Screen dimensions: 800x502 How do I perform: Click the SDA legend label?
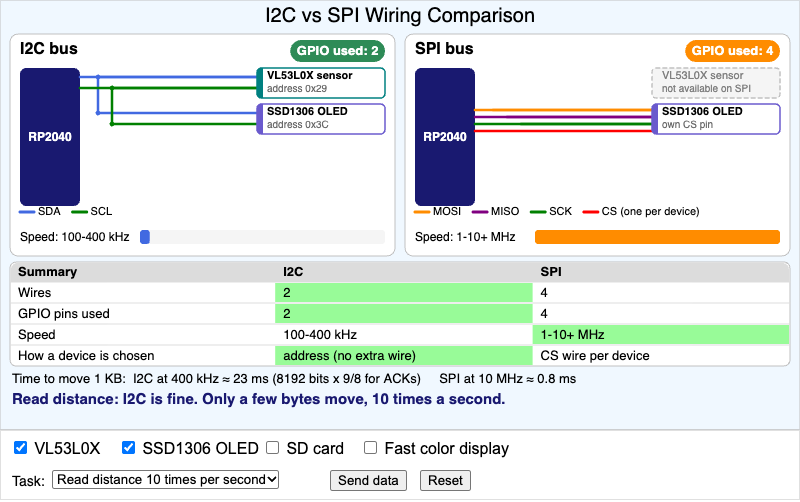click(49, 211)
